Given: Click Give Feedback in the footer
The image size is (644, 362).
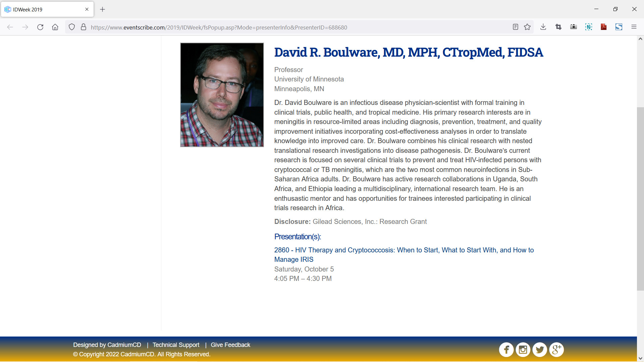Looking at the screenshot, I should [x=230, y=345].
